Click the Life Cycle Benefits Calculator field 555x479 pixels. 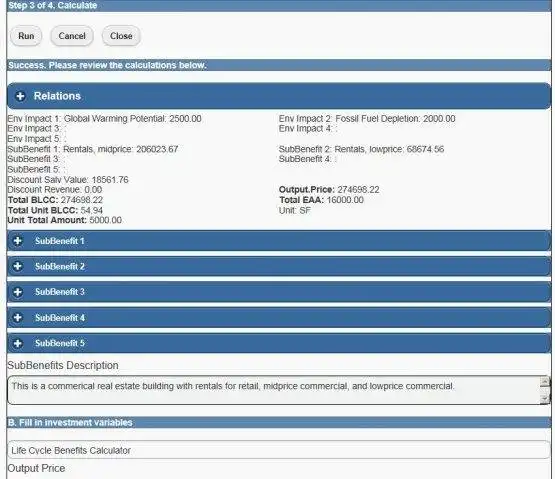coord(279,450)
